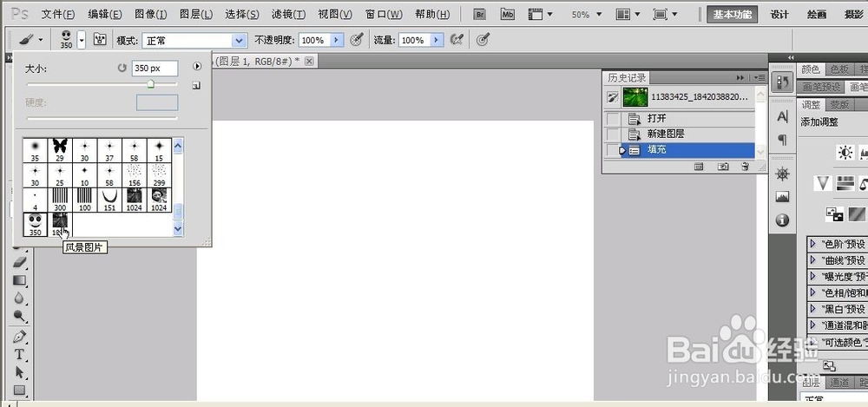868x407 pixels.
Task: Switch to 基本功能 workspace
Action: tap(732, 15)
